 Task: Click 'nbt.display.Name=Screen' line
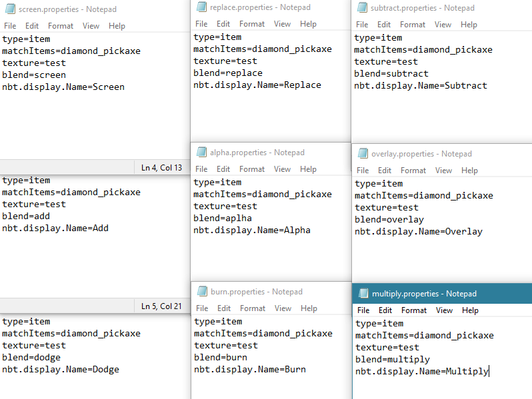[63, 87]
